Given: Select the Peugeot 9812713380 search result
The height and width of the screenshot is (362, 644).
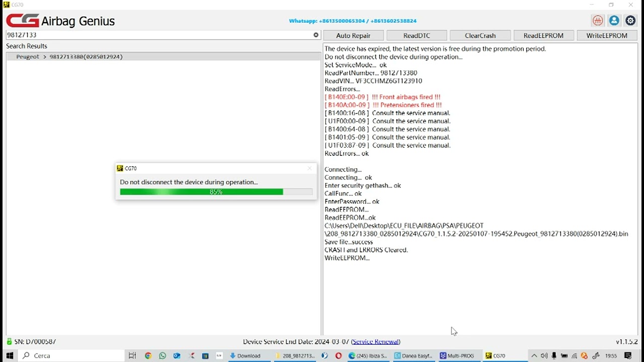Looking at the screenshot, I should pos(163,57).
